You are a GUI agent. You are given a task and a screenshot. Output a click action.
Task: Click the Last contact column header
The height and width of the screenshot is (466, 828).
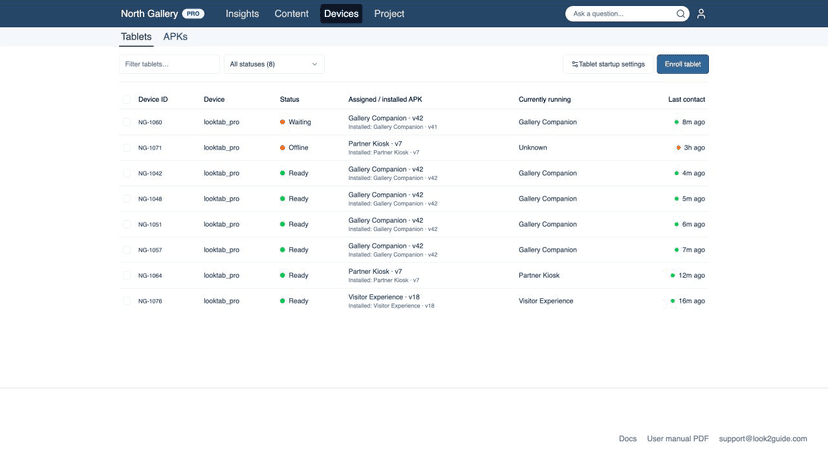[686, 99]
